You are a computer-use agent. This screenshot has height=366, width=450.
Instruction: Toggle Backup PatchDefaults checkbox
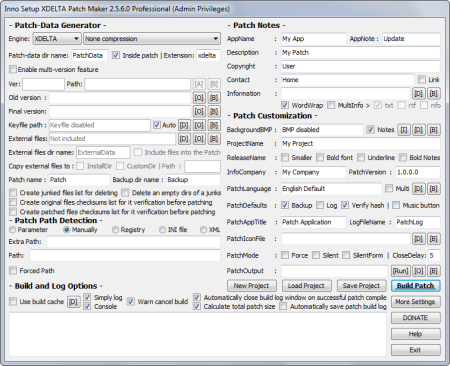[285, 205]
